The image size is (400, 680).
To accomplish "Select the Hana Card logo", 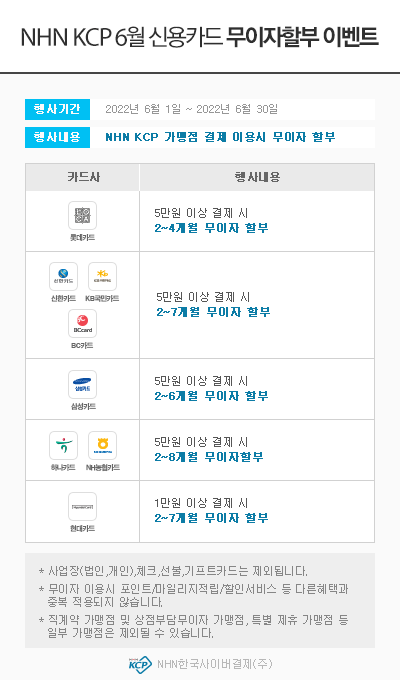I will tap(63, 445).
